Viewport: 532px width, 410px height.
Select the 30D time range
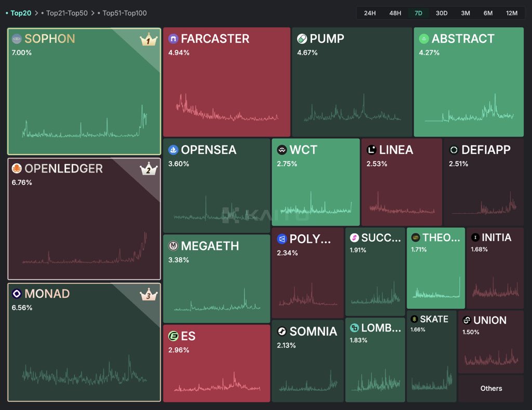pyautogui.click(x=442, y=13)
